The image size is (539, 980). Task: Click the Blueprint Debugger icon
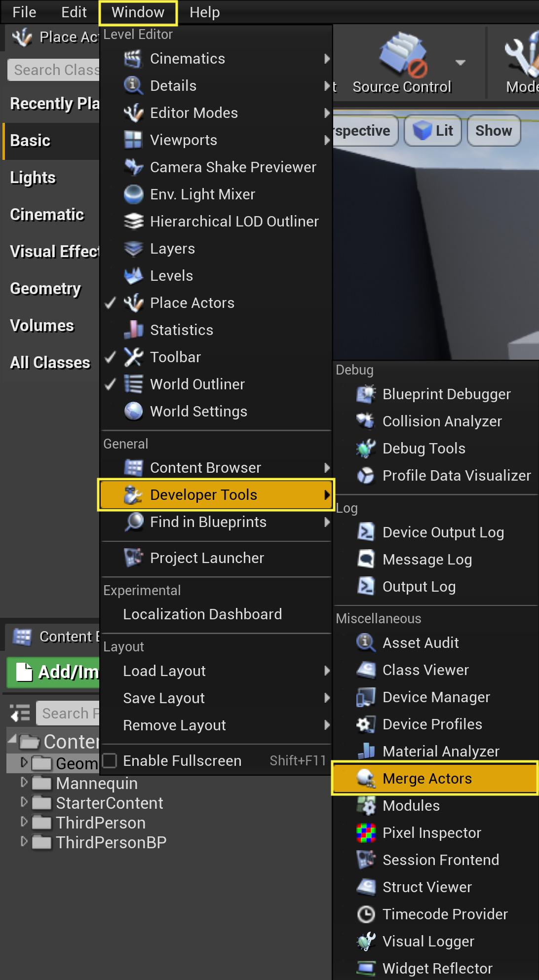coord(366,394)
